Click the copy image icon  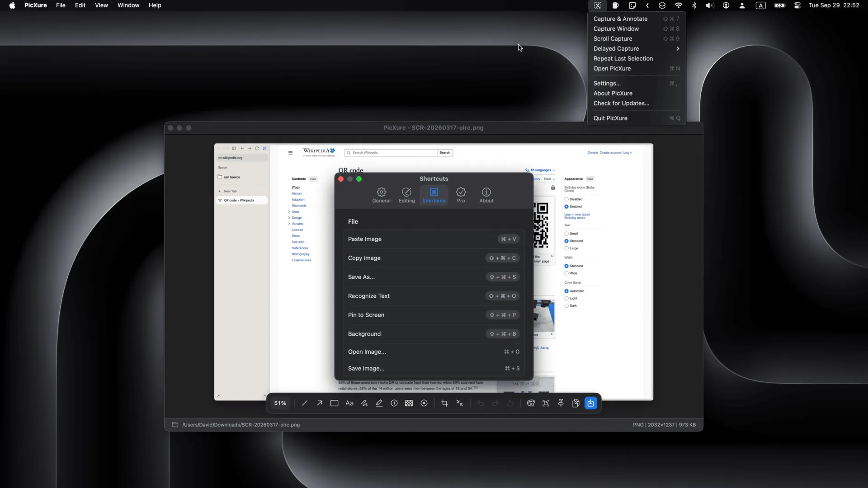click(576, 403)
